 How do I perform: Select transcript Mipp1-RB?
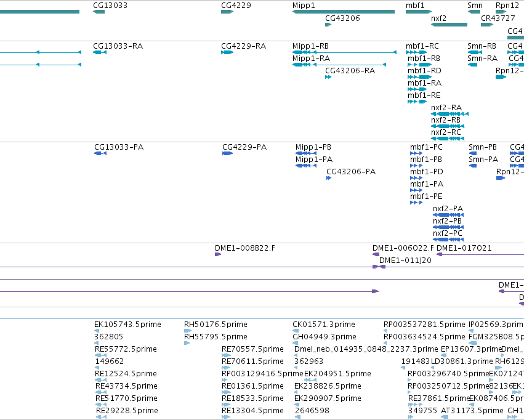(x=344, y=52)
